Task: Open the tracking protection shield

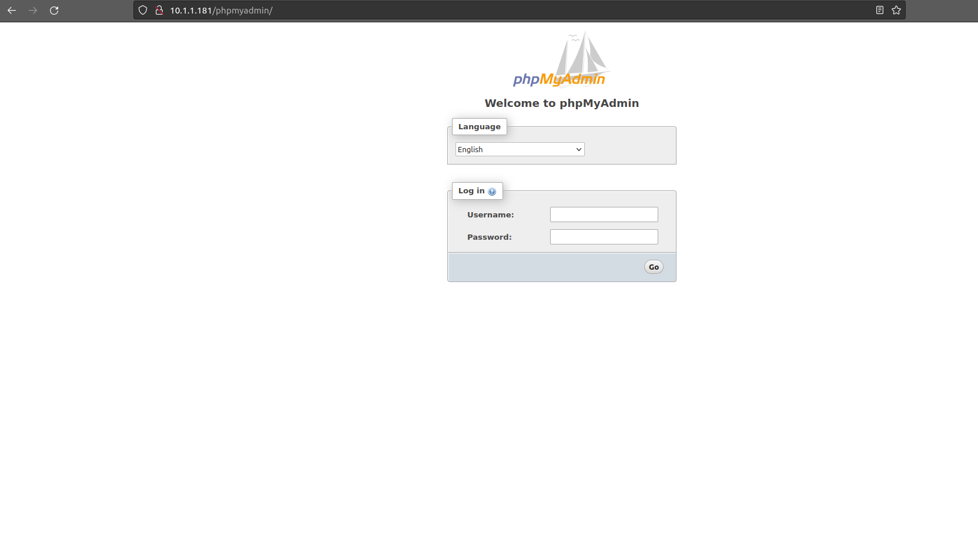Action: [143, 11]
